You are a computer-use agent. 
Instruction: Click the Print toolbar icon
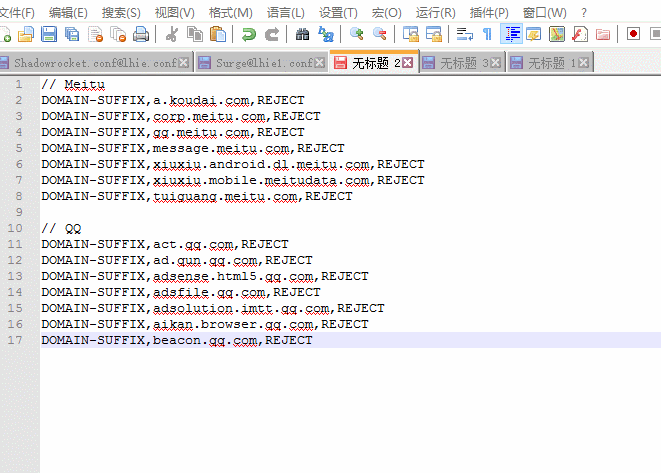141,34
